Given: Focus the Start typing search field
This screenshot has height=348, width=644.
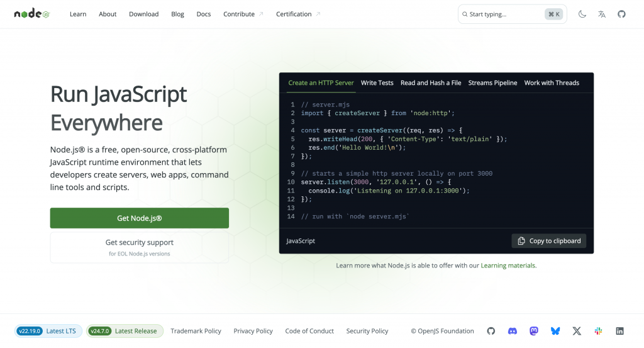Looking at the screenshot, I should click(512, 14).
